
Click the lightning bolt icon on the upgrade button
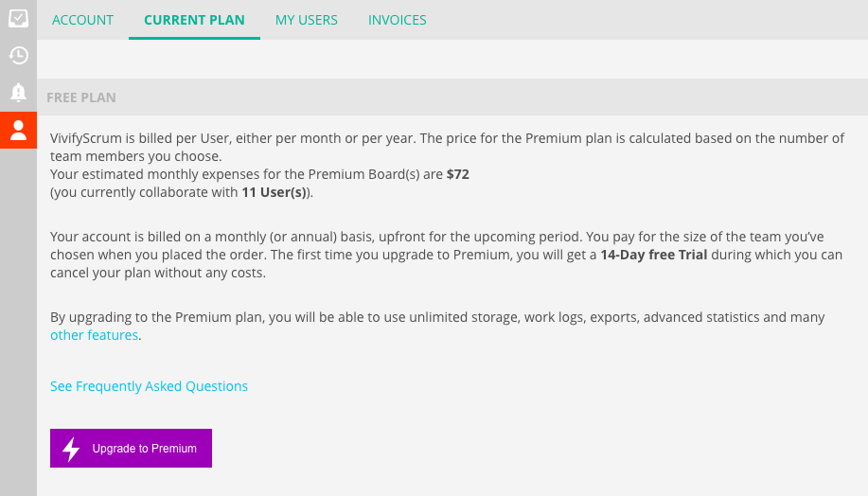tap(71, 449)
